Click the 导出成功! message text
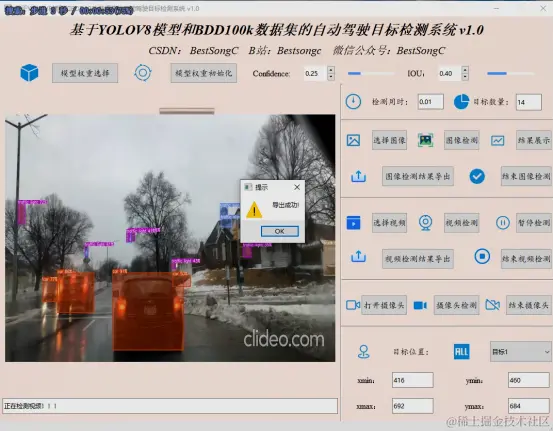Screen dimensions: 554x432 coord(285,205)
